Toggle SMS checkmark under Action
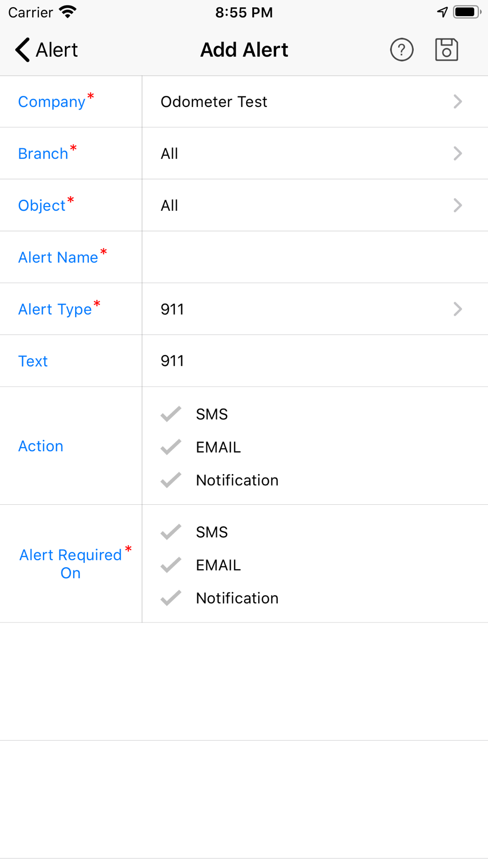This screenshot has width=488, height=868. (x=171, y=414)
